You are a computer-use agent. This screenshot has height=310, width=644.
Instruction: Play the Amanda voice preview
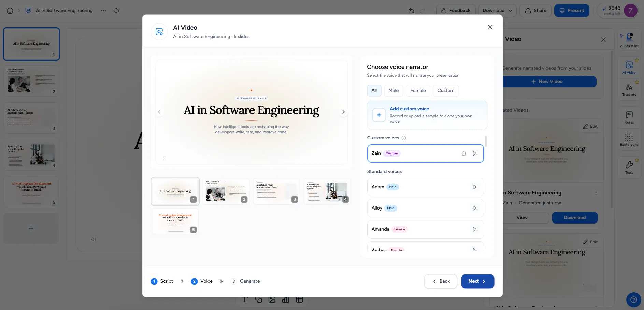pyautogui.click(x=474, y=229)
